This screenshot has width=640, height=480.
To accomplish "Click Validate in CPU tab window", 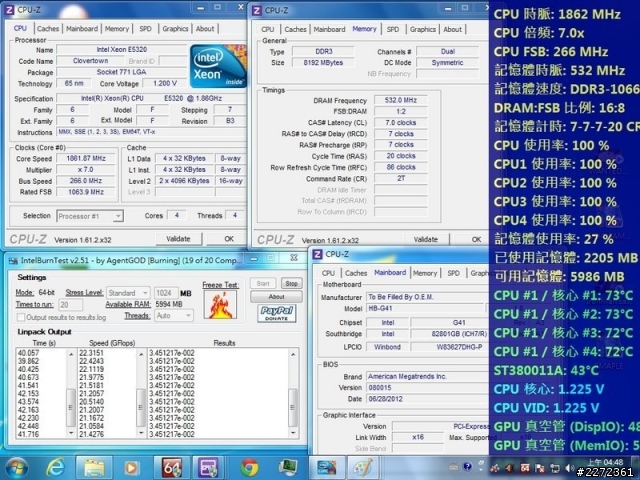I will pyautogui.click(x=178, y=239).
